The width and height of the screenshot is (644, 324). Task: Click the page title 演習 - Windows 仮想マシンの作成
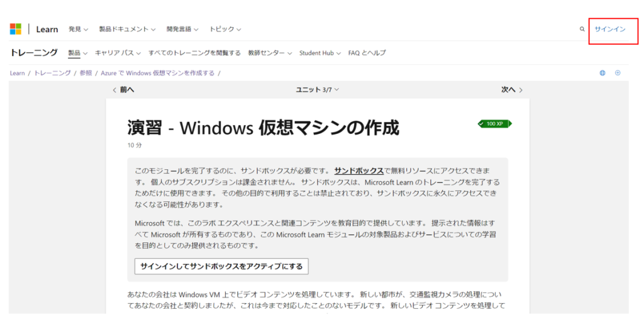pyautogui.click(x=263, y=128)
